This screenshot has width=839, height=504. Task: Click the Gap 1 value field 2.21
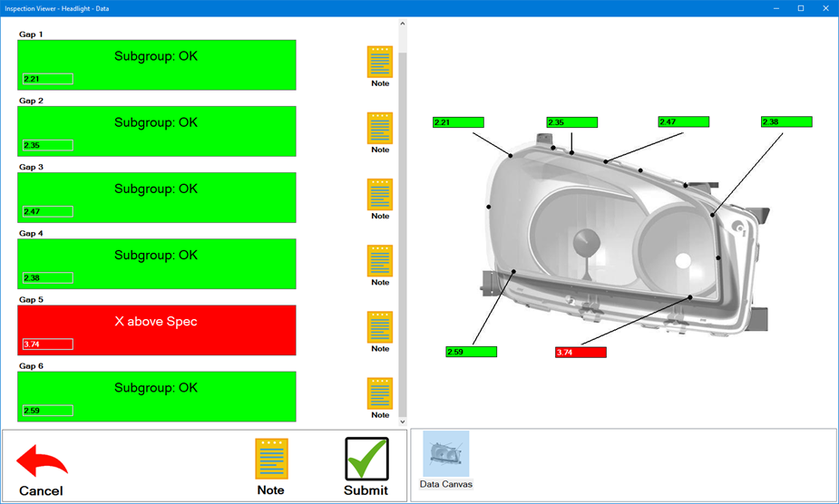click(x=47, y=79)
